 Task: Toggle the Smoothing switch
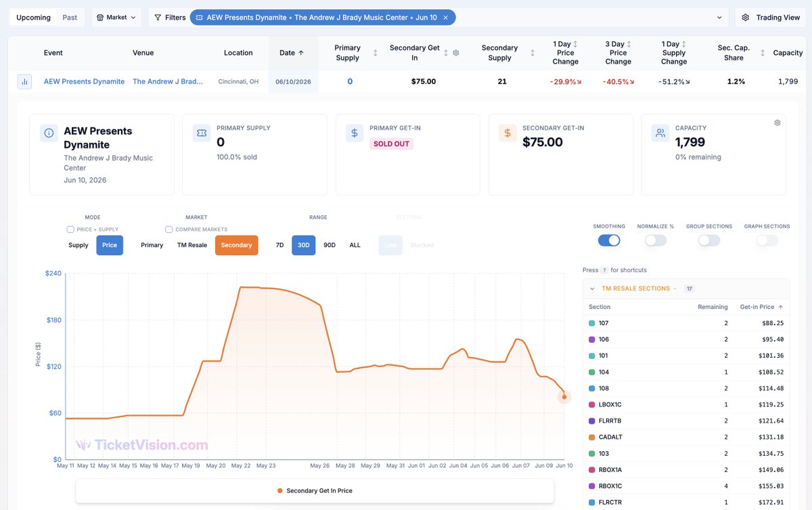pyautogui.click(x=609, y=240)
